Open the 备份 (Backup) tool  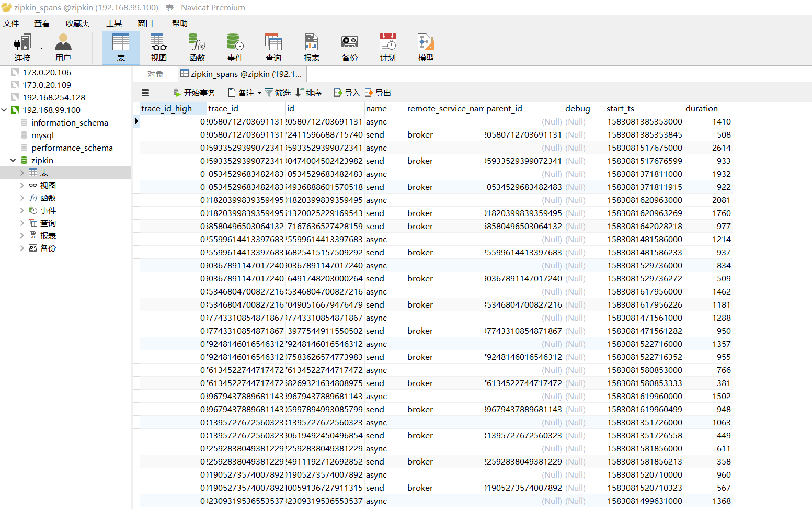(x=349, y=47)
